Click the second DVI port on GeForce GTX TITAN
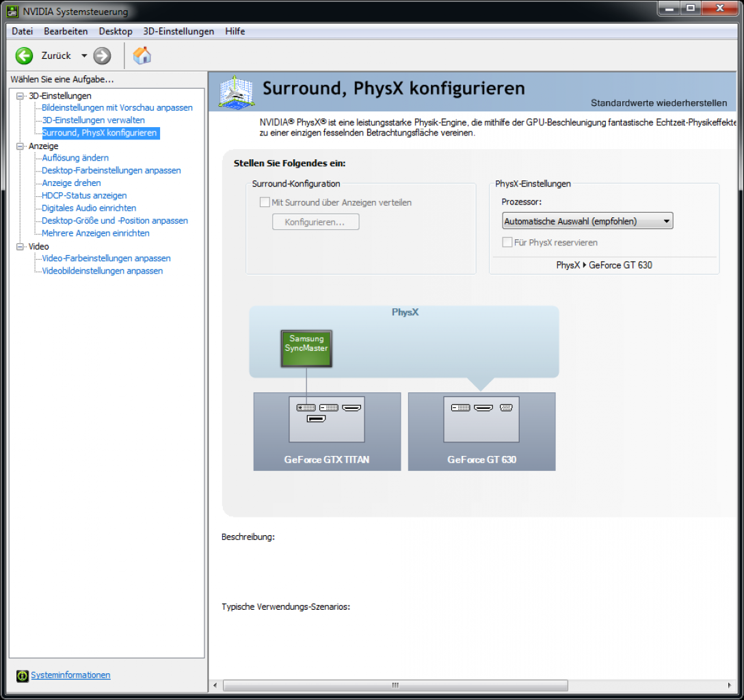 point(329,407)
